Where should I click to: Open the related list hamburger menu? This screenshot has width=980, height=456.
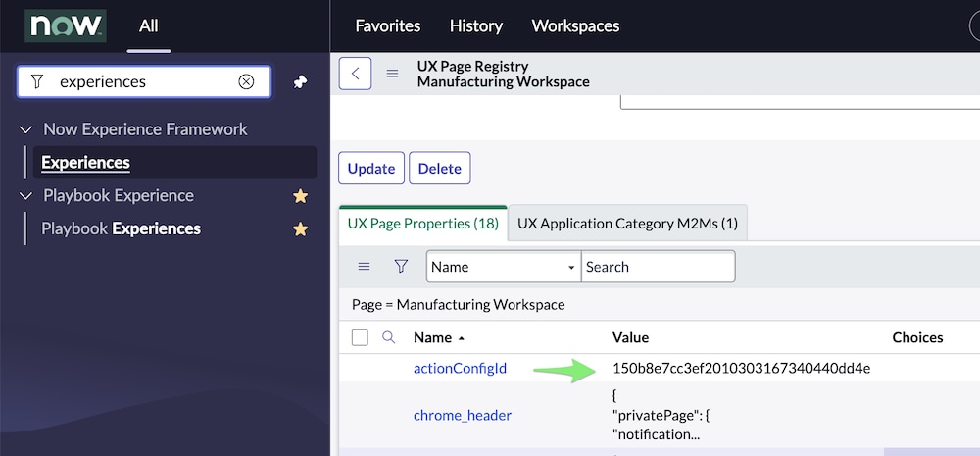click(364, 267)
